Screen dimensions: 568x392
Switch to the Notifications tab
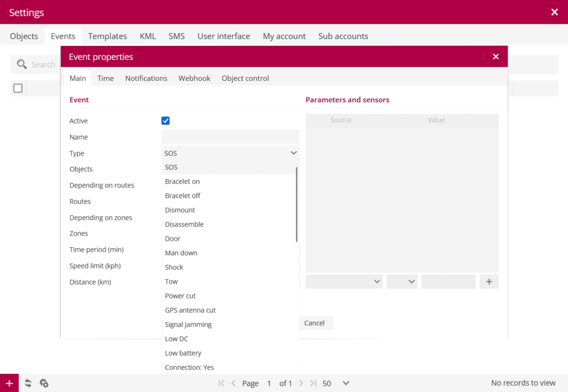click(x=146, y=78)
